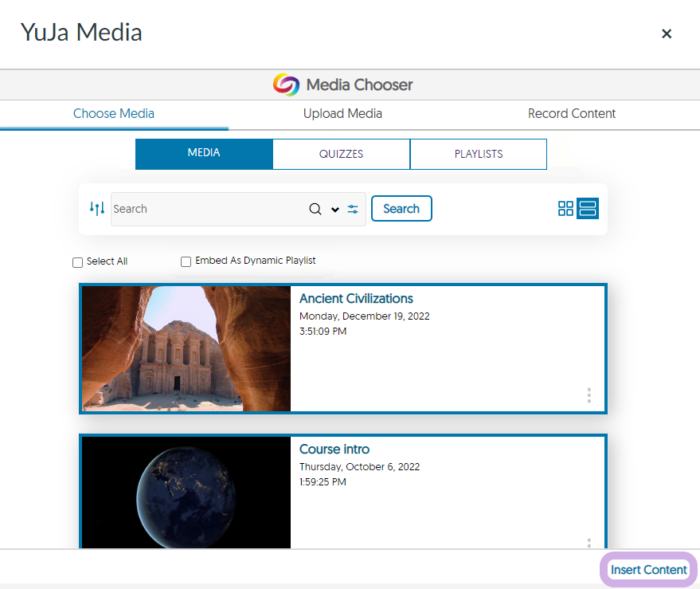Click inside the Search text field
Screen dimensions: 700x589
point(207,209)
